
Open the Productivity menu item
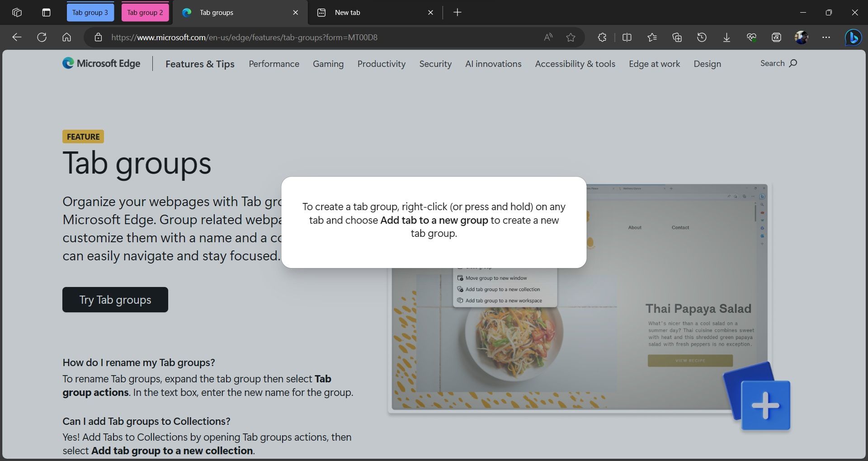pyautogui.click(x=381, y=64)
